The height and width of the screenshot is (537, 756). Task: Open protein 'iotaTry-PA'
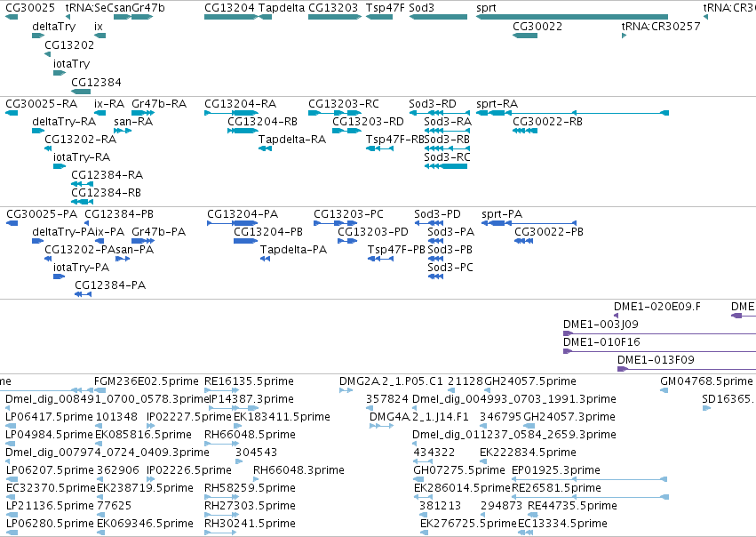[82, 268]
